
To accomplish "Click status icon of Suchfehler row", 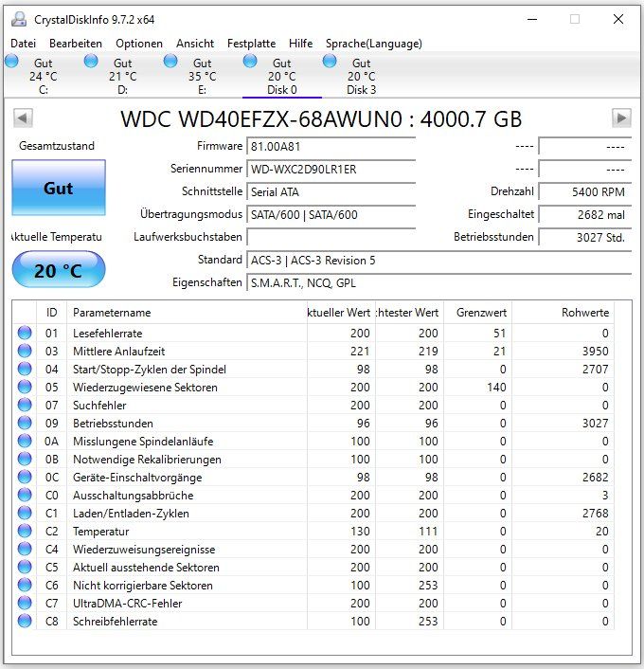I will click(25, 405).
